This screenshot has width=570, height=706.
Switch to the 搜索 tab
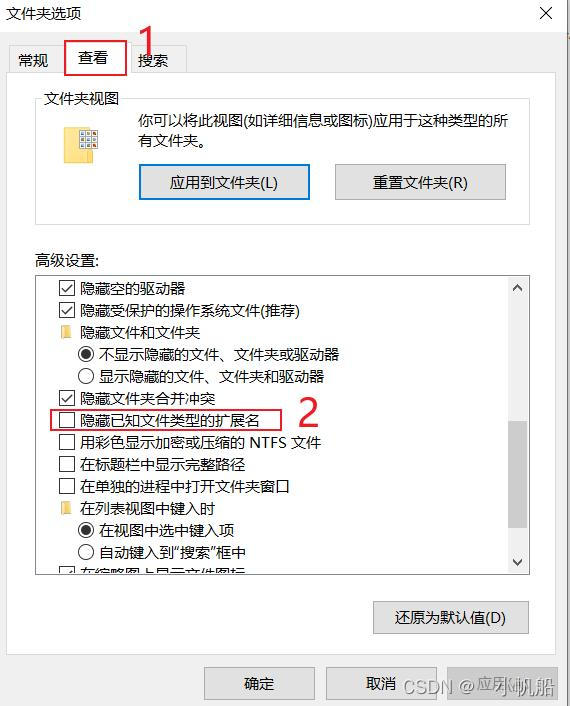153,60
